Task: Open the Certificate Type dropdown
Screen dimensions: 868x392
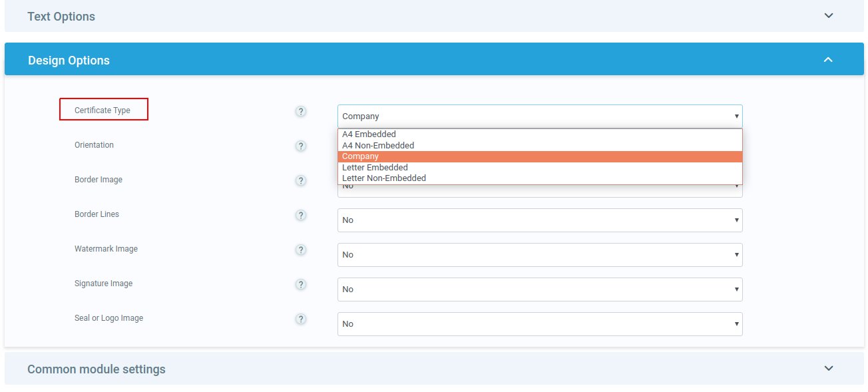Action: (539, 116)
